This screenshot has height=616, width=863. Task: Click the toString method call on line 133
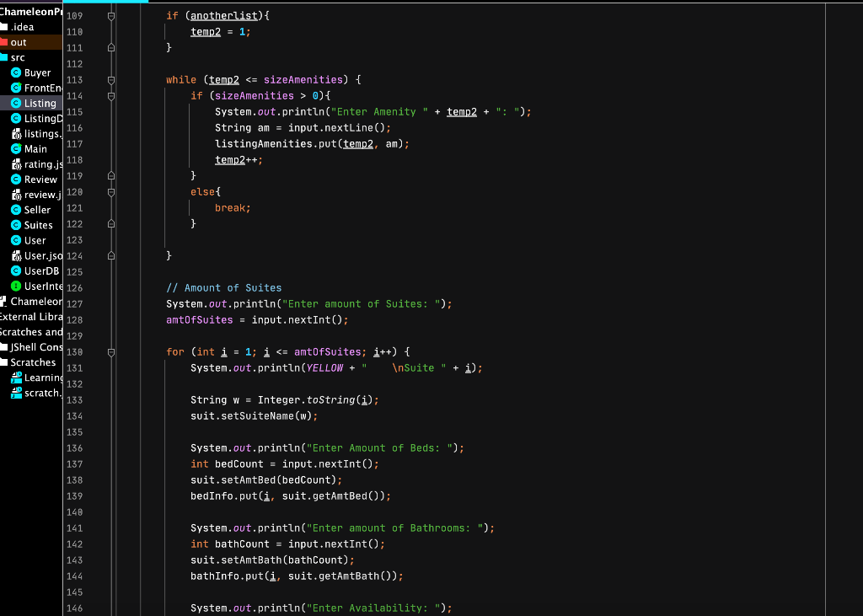(x=330, y=400)
